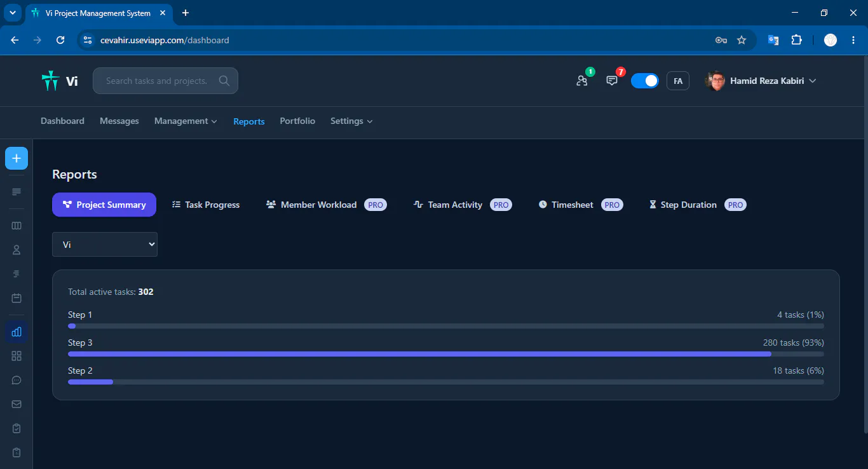Open the Vi project selector dropdown
Image resolution: width=868 pixels, height=469 pixels.
[105, 244]
